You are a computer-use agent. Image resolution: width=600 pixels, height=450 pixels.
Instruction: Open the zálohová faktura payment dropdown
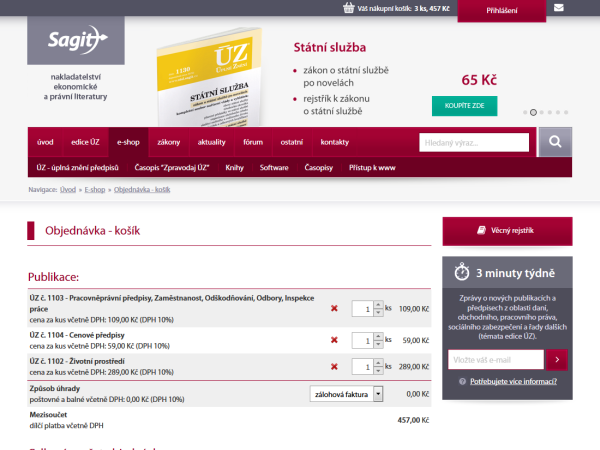346,394
